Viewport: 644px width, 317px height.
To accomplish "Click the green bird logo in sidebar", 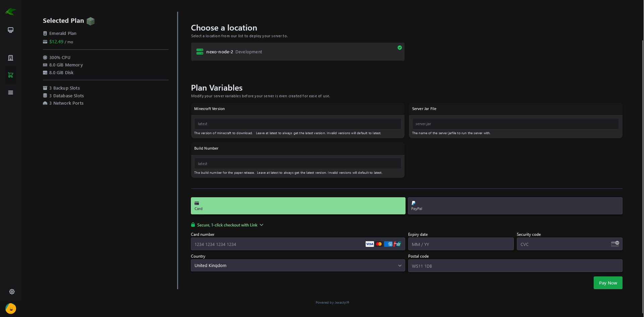I will pyautogui.click(x=10, y=12).
